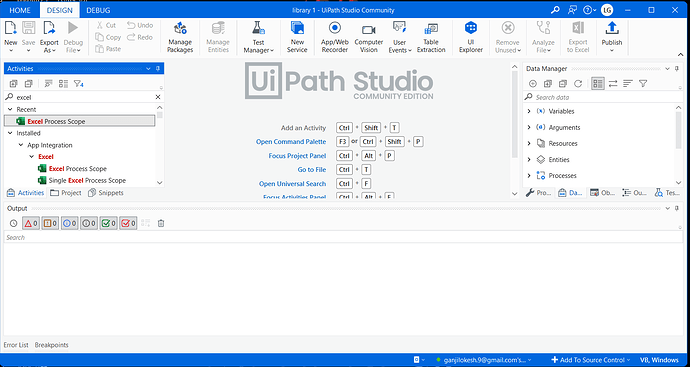Toggle Output timestamps clock icon
This screenshot has height=367, width=690.
point(13,224)
